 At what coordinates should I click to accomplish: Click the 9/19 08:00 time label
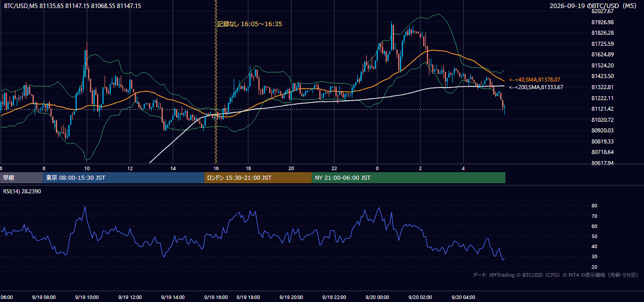[43, 297]
